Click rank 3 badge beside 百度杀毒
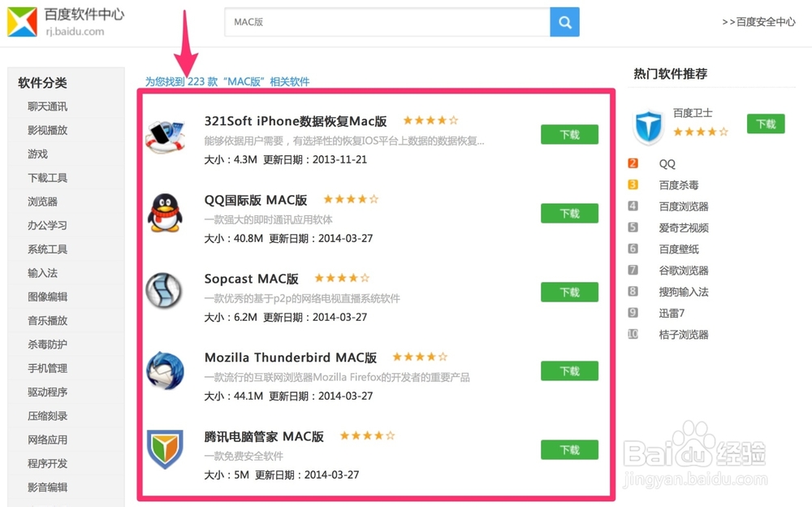The width and height of the screenshot is (812, 507). [633, 184]
